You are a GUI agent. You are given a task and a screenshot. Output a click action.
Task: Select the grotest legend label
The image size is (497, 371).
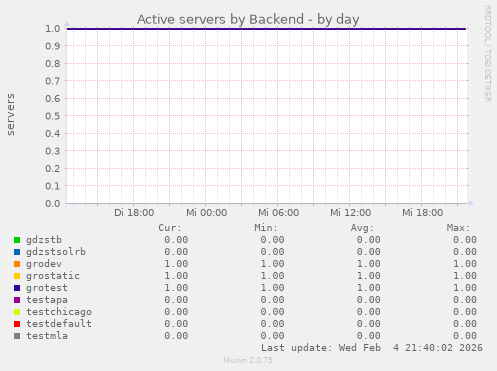click(x=47, y=288)
